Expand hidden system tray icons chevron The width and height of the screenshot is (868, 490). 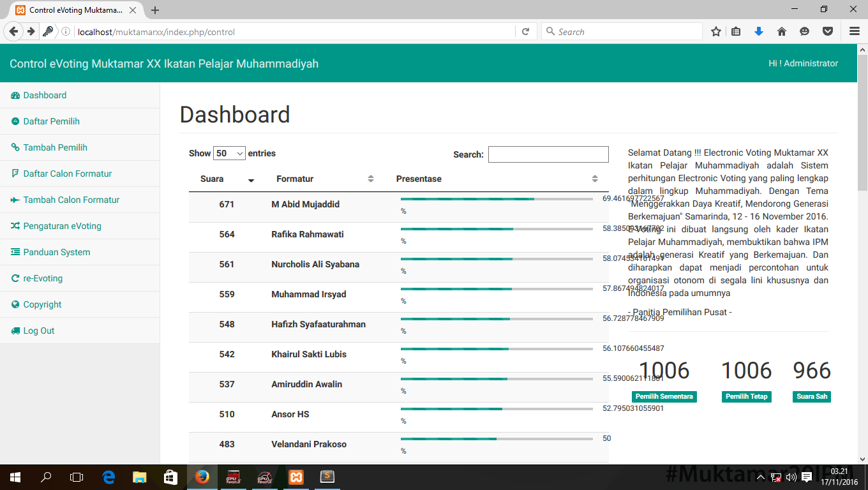(x=761, y=477)
